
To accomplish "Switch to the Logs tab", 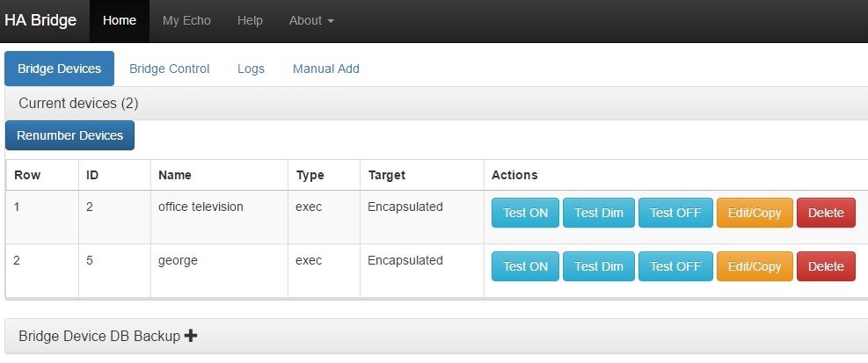I will (x=251, y=69).
